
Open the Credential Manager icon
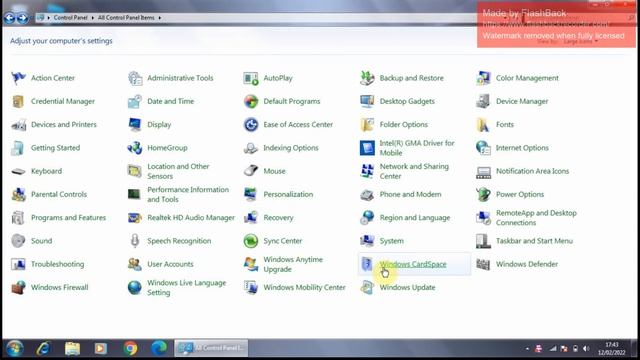[x=18, y=101]
